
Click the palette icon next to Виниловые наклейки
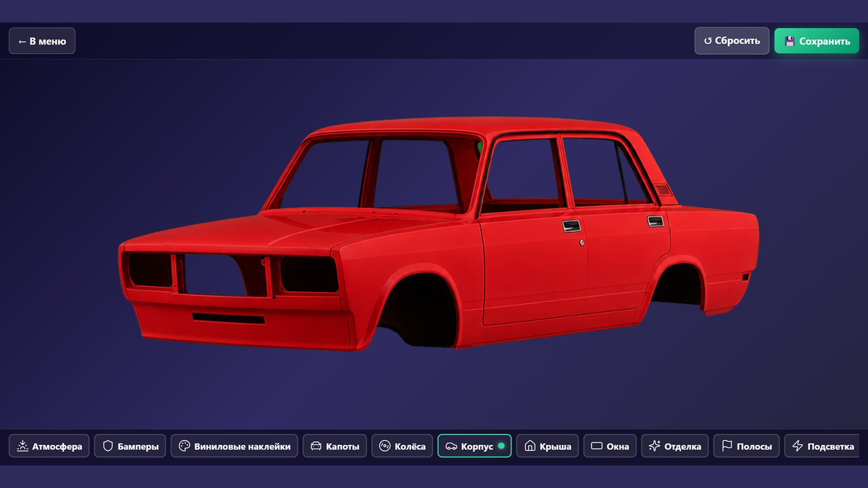[x=184, y=446]
